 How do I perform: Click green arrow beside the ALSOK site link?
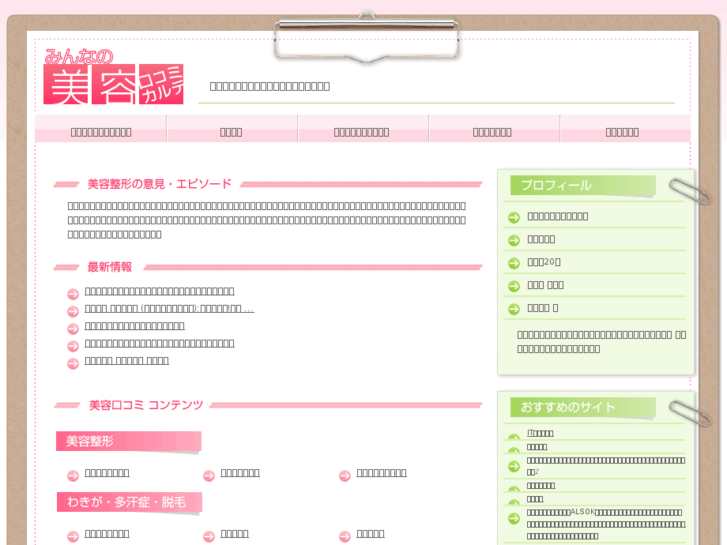point(514,518)
